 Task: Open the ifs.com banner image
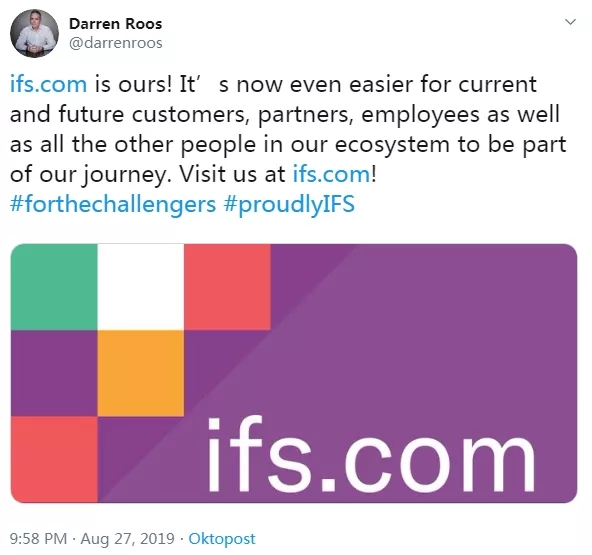pos(294,373)
